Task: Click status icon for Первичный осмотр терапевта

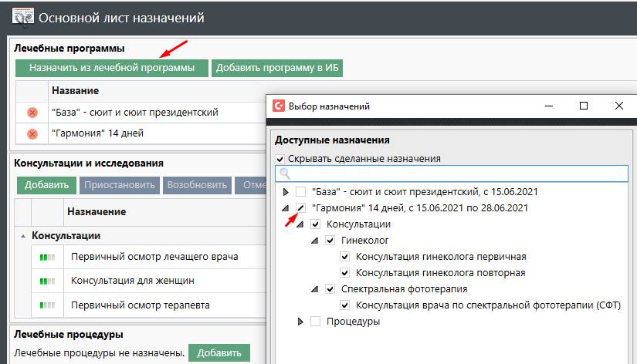Action: click(49, 305)
